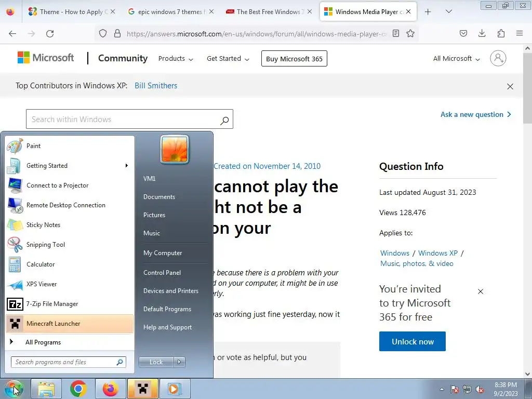Open the network tray icon
Screen dimensions: 532x399
point(467,390)
